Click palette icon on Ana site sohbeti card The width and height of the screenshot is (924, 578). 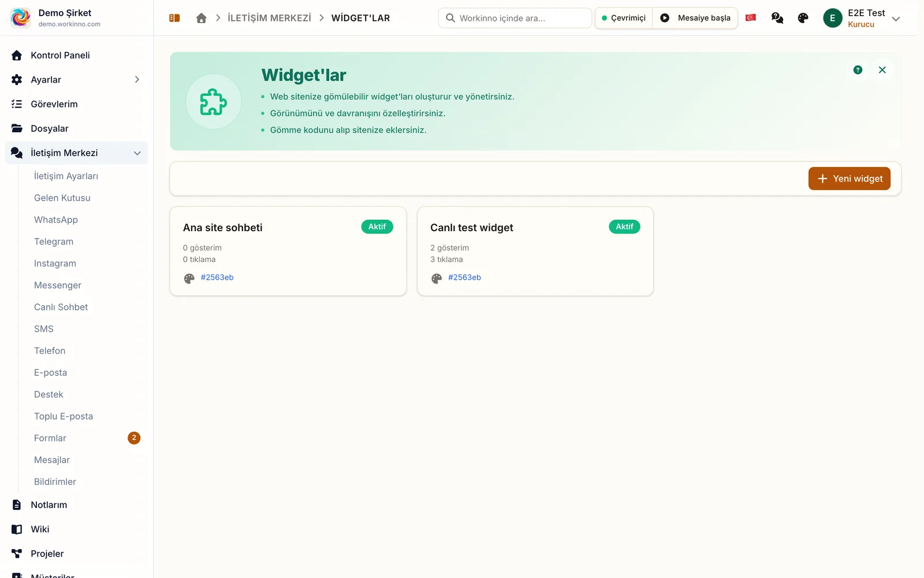tap(189, 279)
